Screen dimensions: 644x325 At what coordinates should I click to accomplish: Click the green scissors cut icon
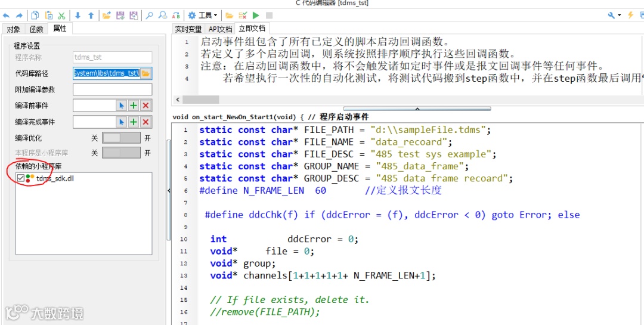tap(61, 16)
